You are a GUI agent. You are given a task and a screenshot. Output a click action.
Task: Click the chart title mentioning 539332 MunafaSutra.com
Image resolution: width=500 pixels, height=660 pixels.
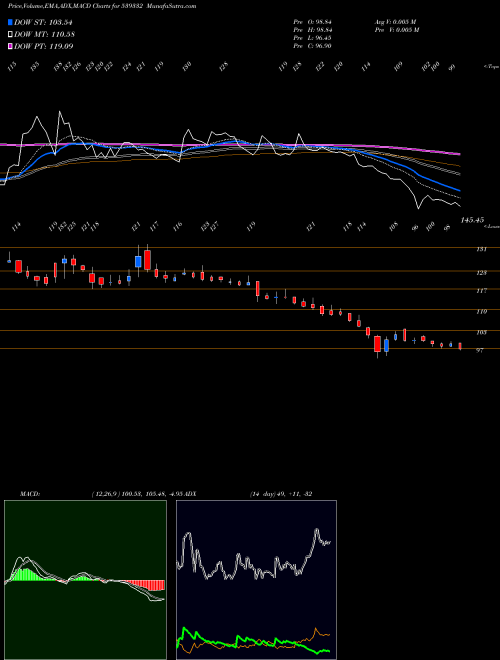(x=102, y=6)
